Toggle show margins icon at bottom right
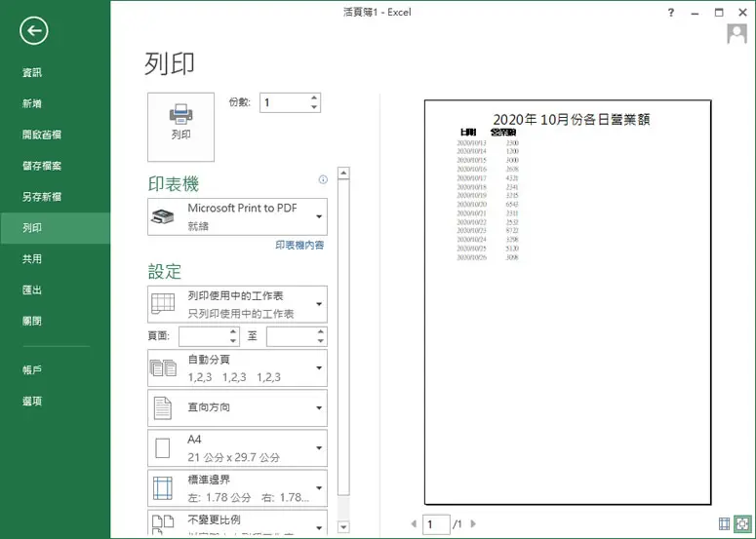The image size is (756, 539). click(724, 523)
